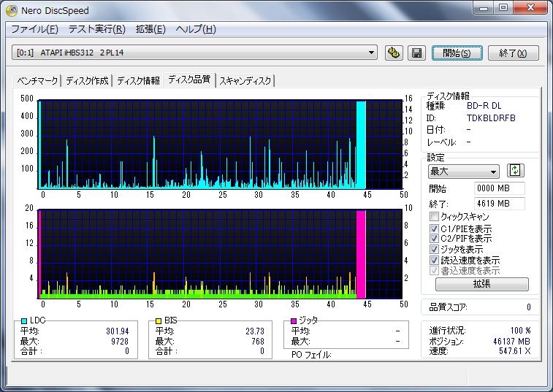Screen dimensions: 553x392
Task: Click the 拡張 button in settings panel
Action: click(481, 284)
